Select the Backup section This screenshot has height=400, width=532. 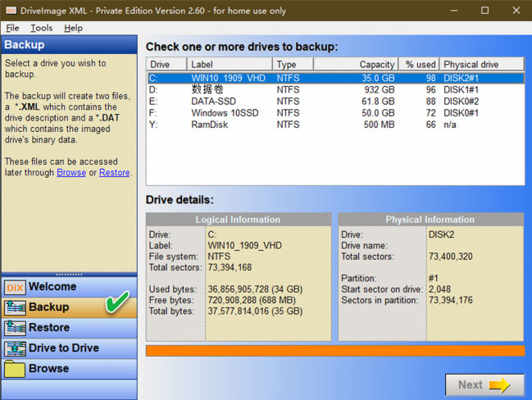click(x=70, y=307)
